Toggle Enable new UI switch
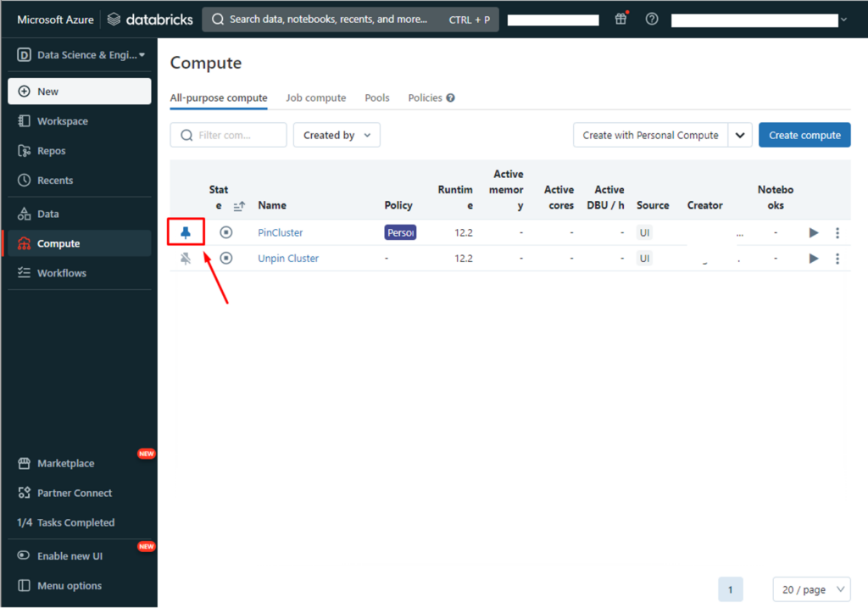Viewport: 868px width, 608px height. click(x=23, y=555)
